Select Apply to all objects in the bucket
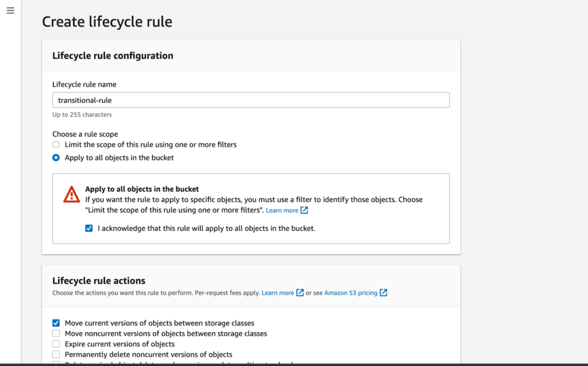Viewport: 588px width, 366px height. 56,157
